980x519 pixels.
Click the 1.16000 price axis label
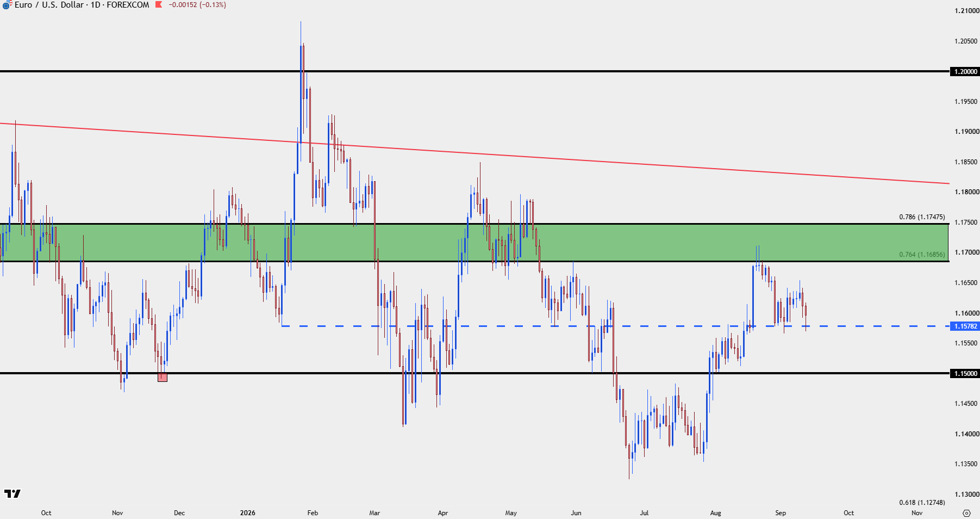click(966, 313)
